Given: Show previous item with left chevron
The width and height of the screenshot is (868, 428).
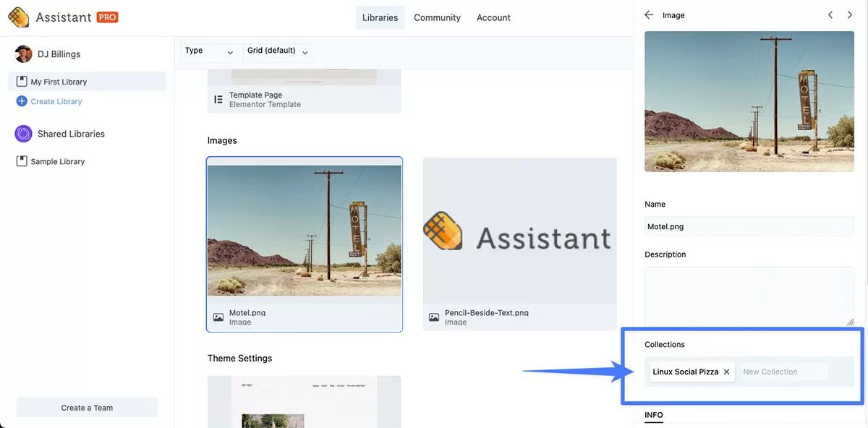Looking at the screenshot, I should 830,15.
